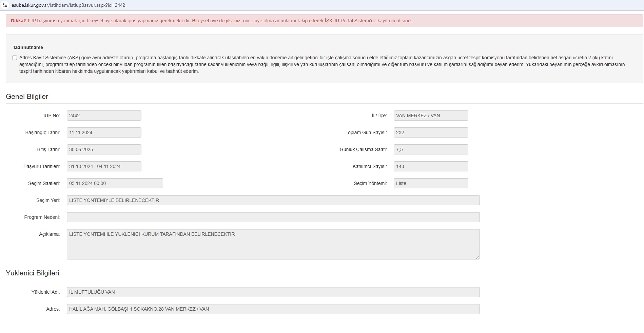644x333 pixels.
Task: Click the İl / İlçe: label
Action: click(379, 116)
